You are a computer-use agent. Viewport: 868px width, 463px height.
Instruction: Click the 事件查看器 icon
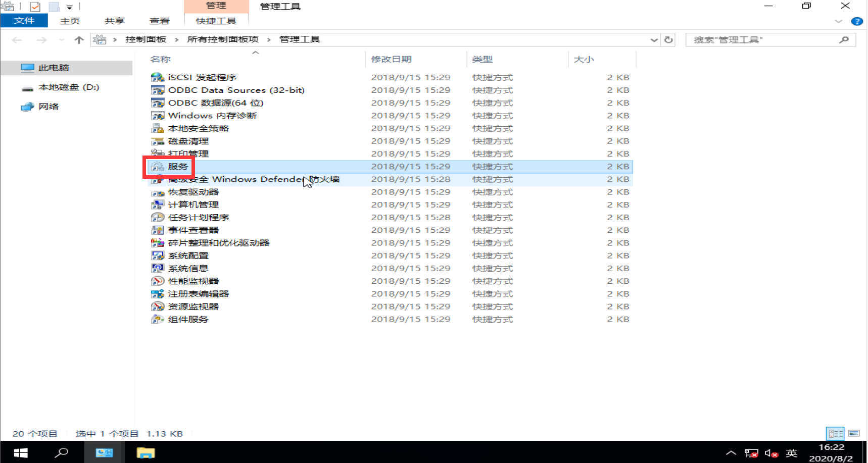(x=158, y=230)
